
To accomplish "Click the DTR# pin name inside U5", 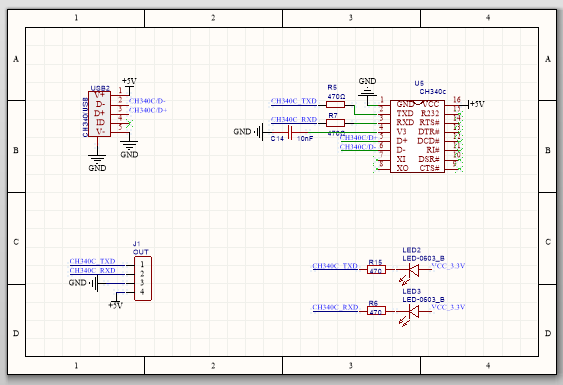I will point(429,132).
